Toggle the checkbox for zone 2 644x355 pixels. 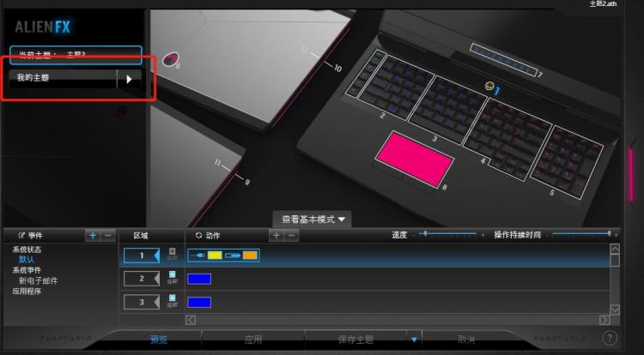click(173, 274)
